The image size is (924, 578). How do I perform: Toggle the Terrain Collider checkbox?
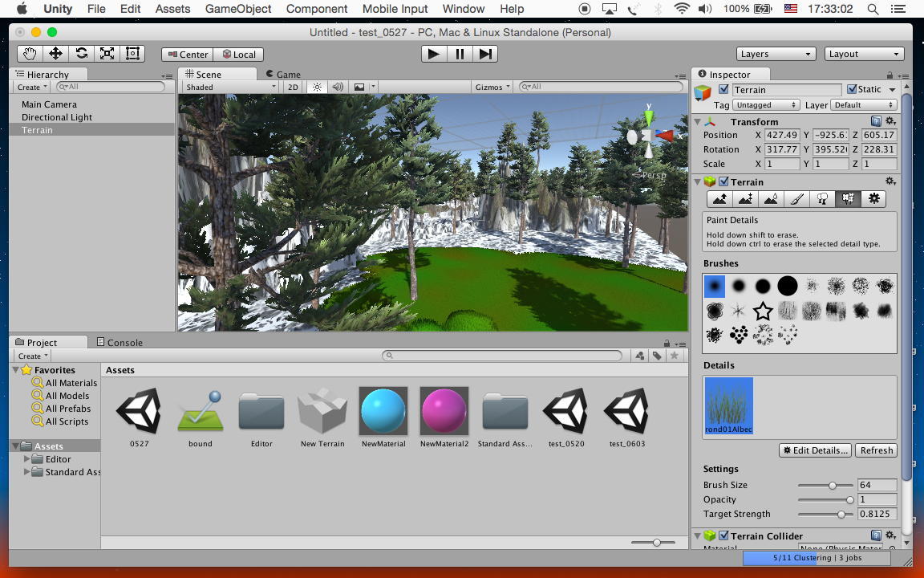pos(723,535)
